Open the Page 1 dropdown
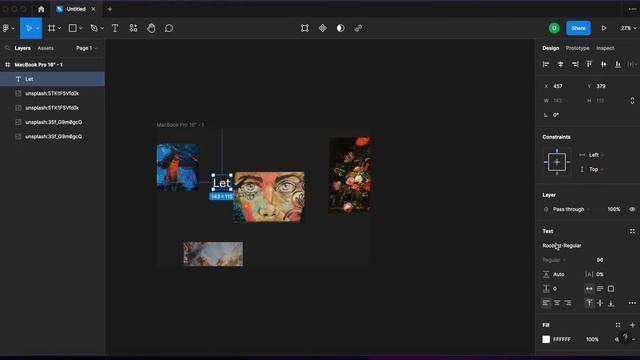Viewport: 640px width, 360px height. [x=87, y=48]
